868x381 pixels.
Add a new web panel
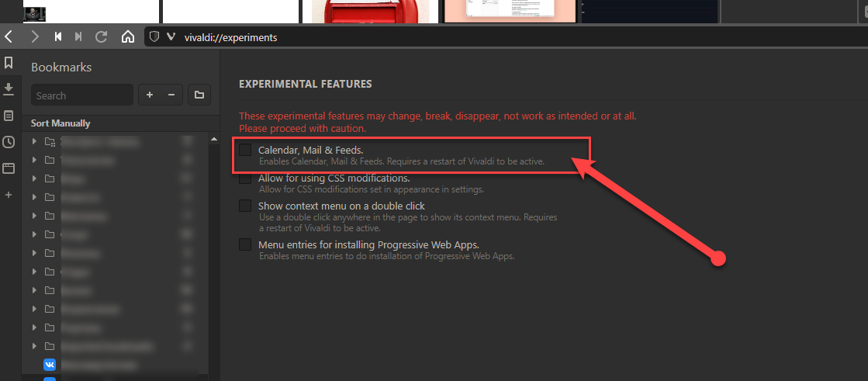(9, 195)
